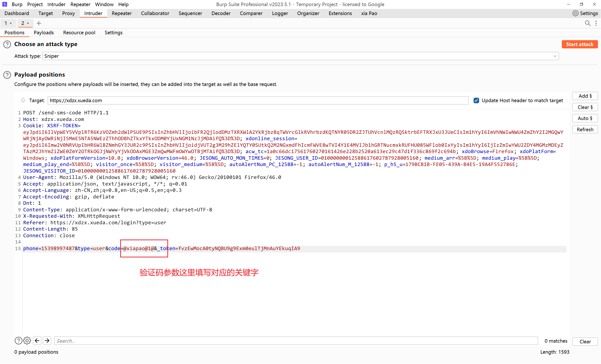Add a new Intruder tab with plus
601x364 pixels.
[x=39, y=23]
